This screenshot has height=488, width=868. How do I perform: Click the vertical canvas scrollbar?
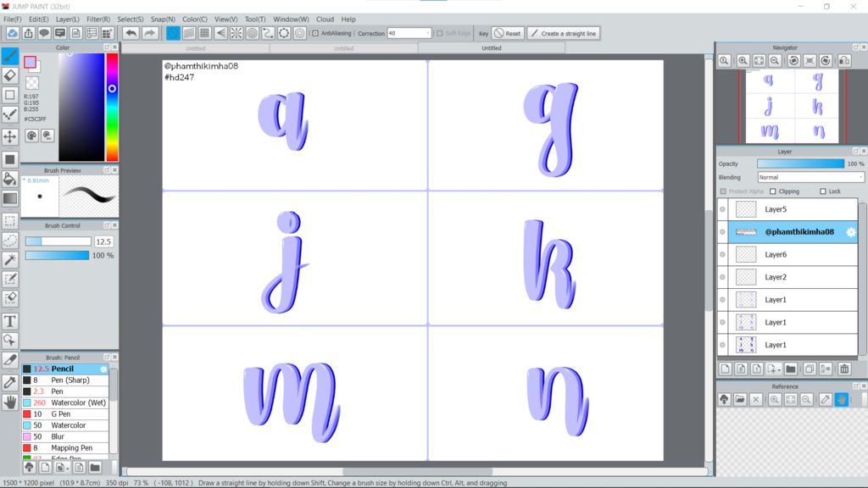coord(709,260)
